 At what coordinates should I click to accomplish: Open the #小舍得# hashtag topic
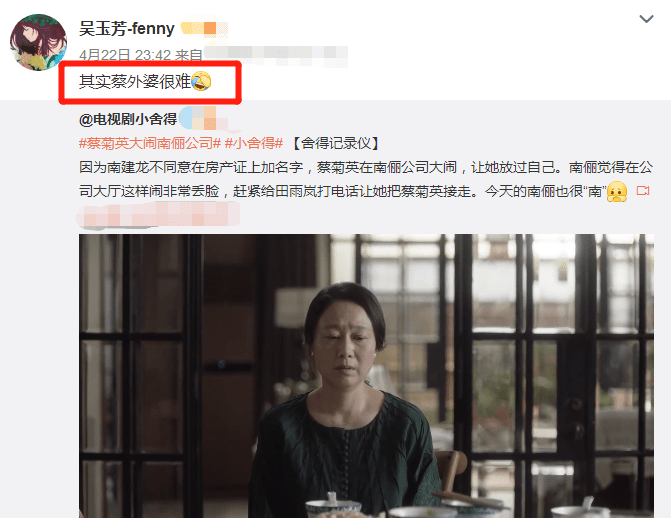(x=254, y=143)
